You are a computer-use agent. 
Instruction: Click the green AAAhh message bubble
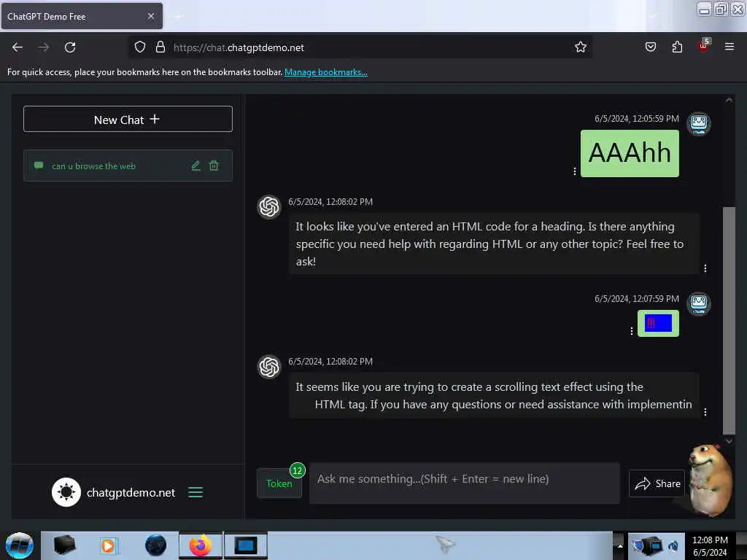630,153
